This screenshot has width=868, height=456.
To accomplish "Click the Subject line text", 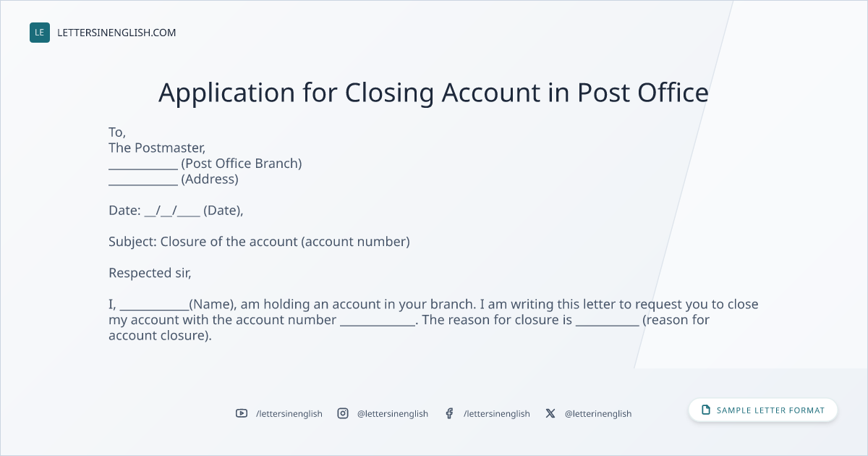I will (x=259, y=242).
